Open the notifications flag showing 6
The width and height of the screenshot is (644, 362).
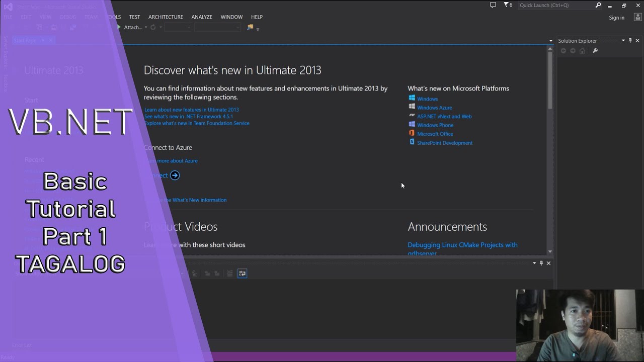[508, 5]
